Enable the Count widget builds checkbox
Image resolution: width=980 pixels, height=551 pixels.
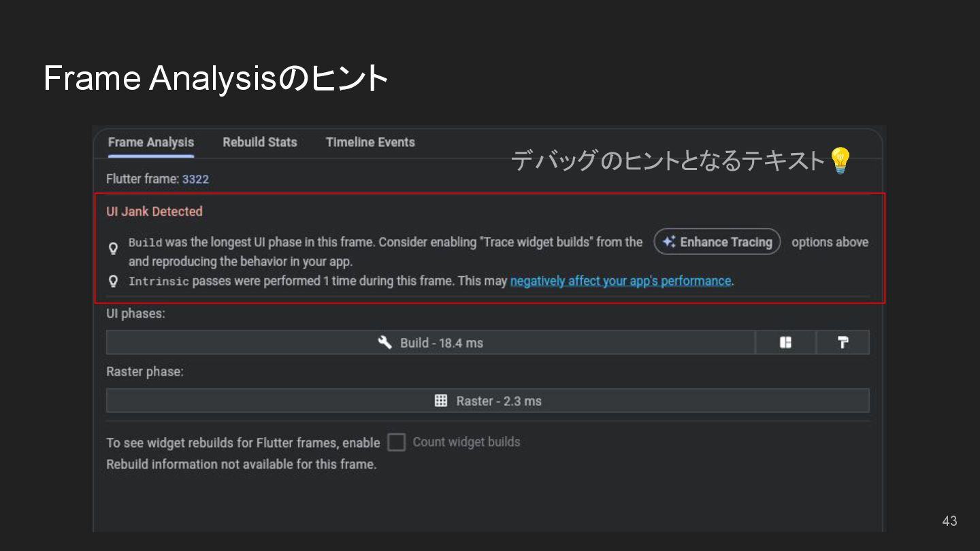point(396,443)
